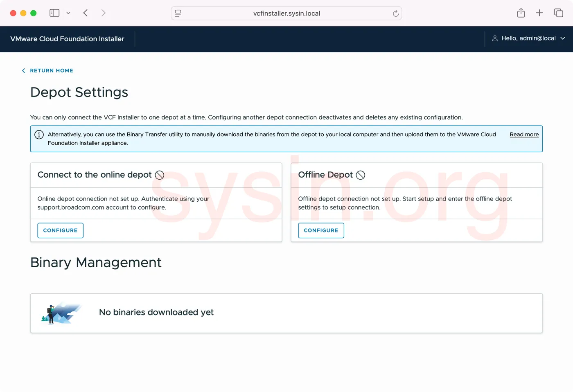Click the info icon in the blue banner
This screenshot has width=573, height=392.
[x=39, y=135]
